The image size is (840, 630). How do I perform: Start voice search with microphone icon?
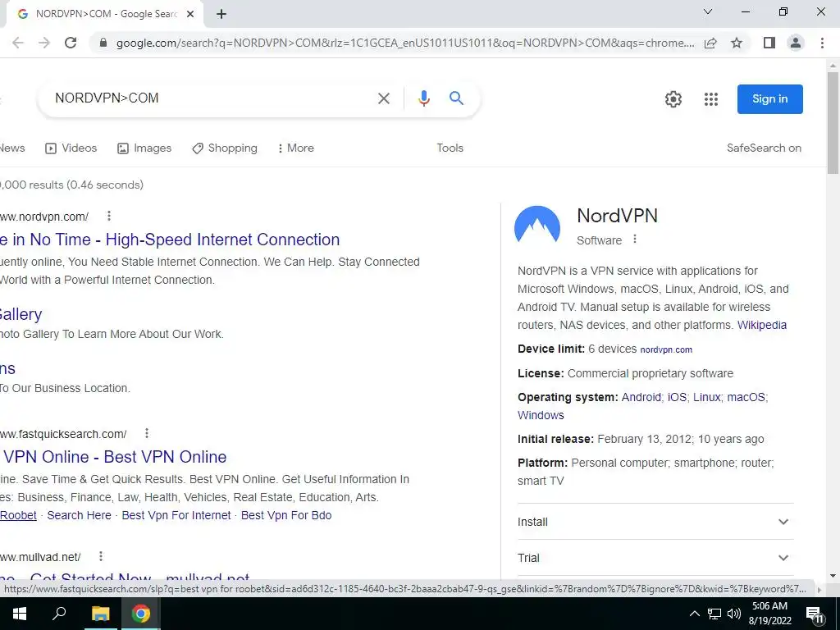424,98
